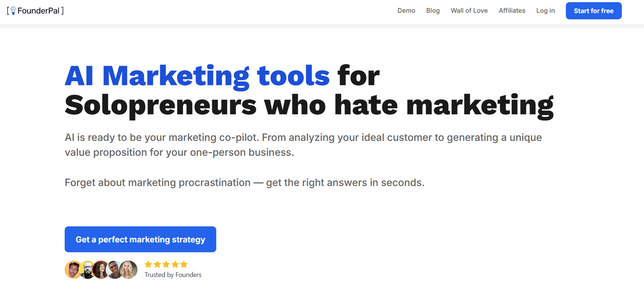This screenshot has width=644, height=289.
Task: Click the Trusted by Founders label
Action: [173, 275]
